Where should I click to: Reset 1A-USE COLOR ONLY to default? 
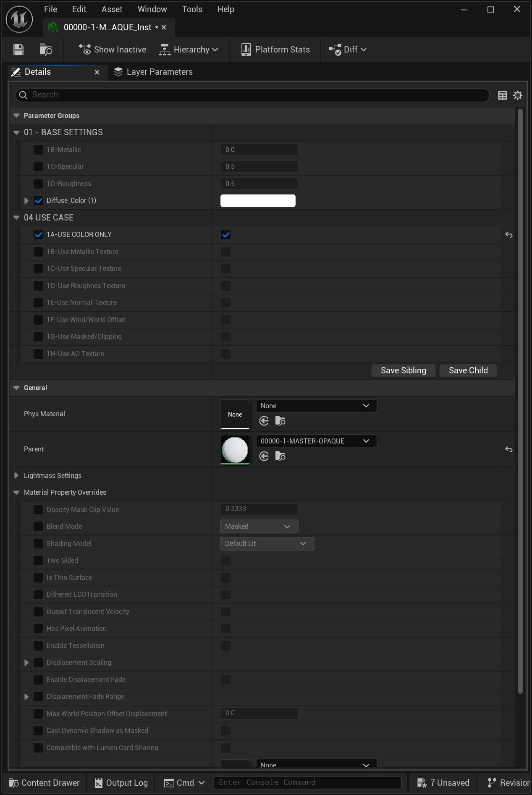tap(509, 235)
